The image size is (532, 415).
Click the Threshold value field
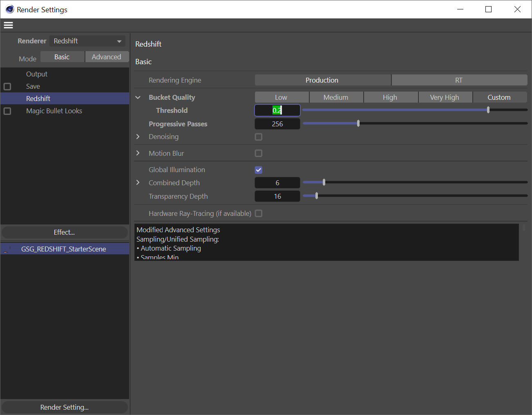click(277, 110)
